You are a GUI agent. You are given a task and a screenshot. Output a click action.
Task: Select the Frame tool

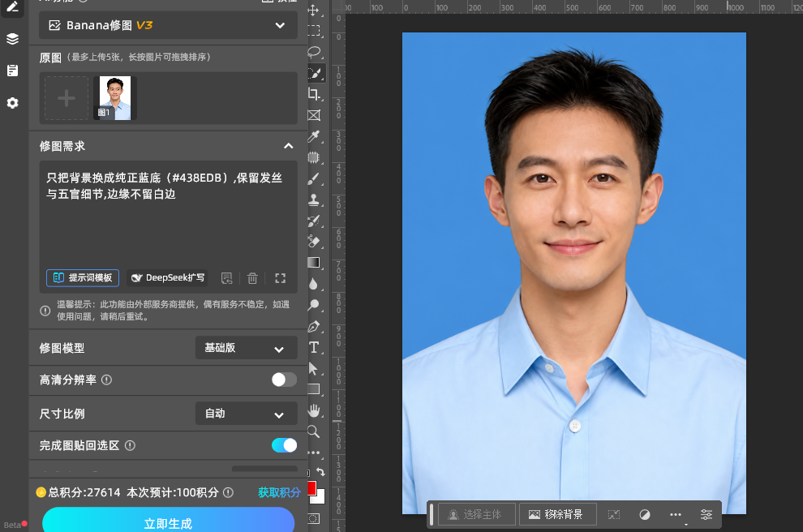coord(314,115)
